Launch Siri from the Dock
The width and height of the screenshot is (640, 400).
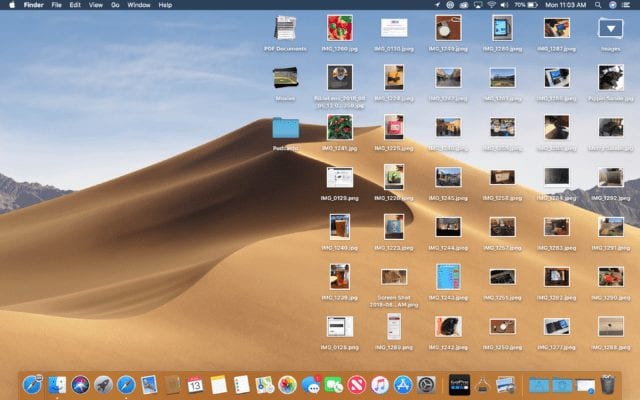pyautogui.click(x=80, y=384)
